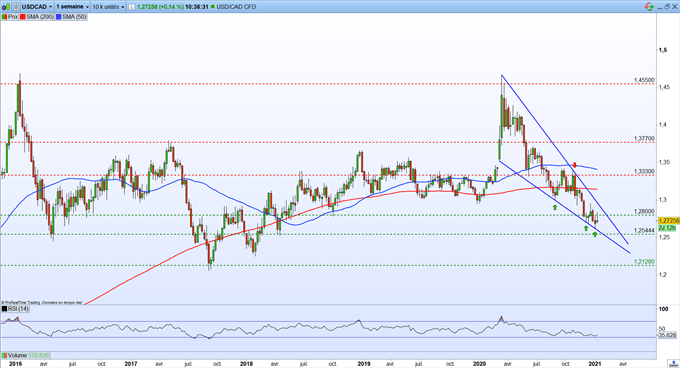Select the 1,37700 resistance level label

point(644,139)
